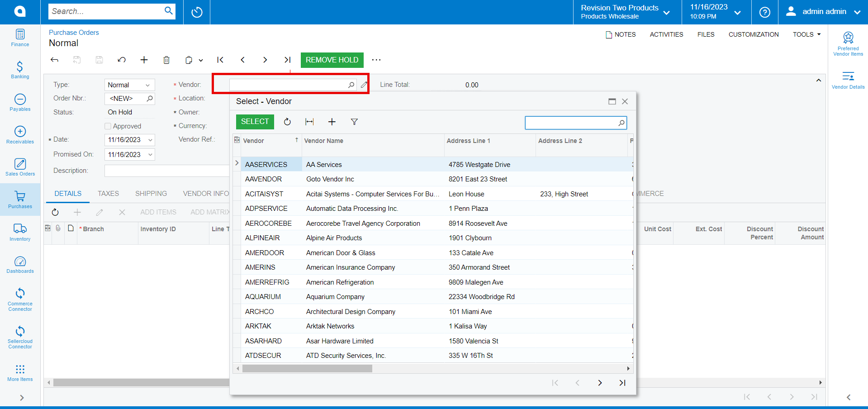The height and width of the screenshot is (409, 868).
Task: Open the business date dropdown
Action: pyautogui.click(x=716, y=12)
